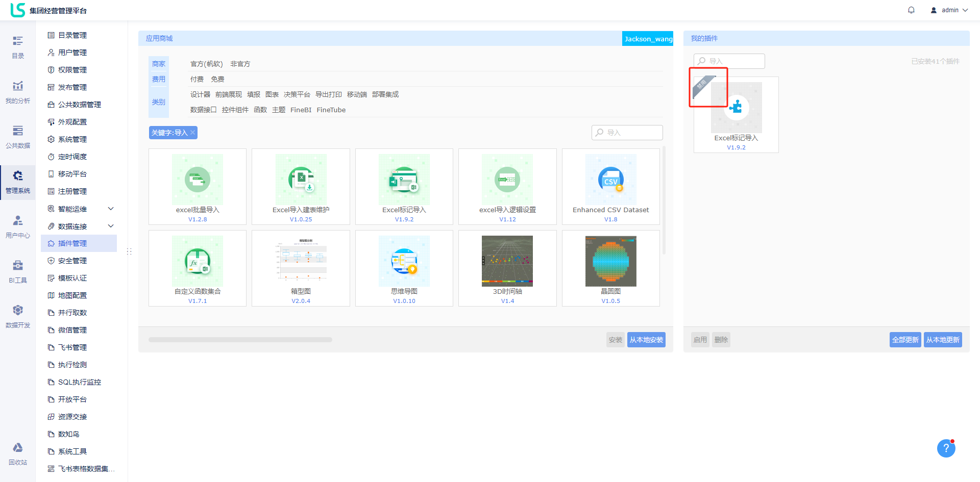This screenshot has height=482, width=980.
Task: Filter category by 控件组件
Action: click(x=235, y=110)
